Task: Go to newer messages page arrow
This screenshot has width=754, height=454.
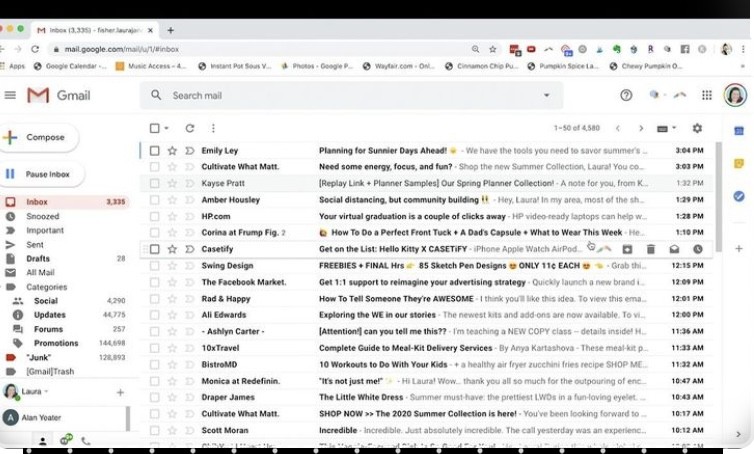Action: 618,128
